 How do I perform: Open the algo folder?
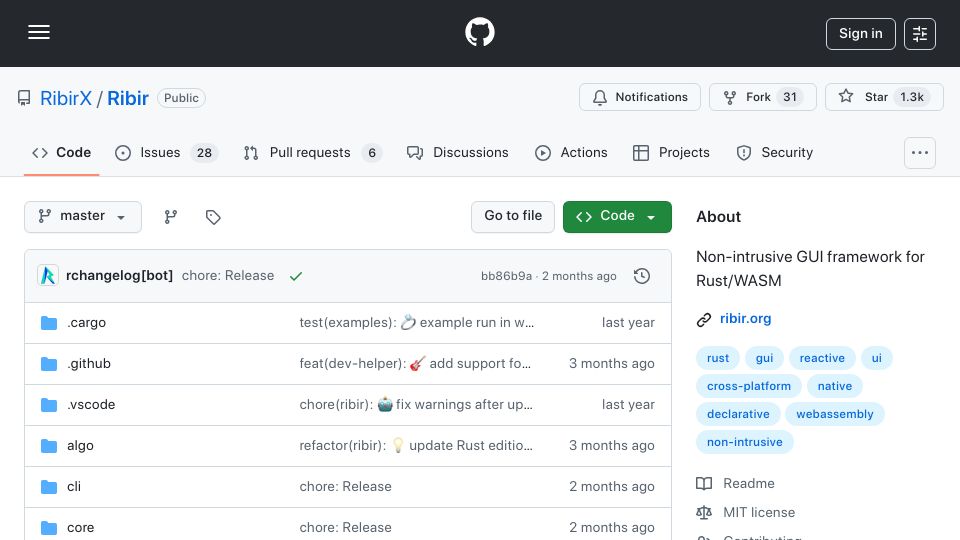coord(80,446)
